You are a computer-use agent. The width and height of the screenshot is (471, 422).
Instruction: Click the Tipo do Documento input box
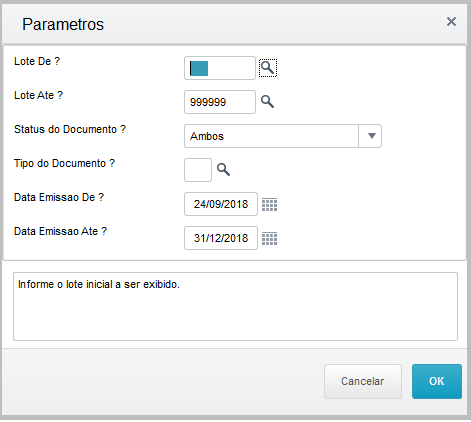tap(198, 170)
